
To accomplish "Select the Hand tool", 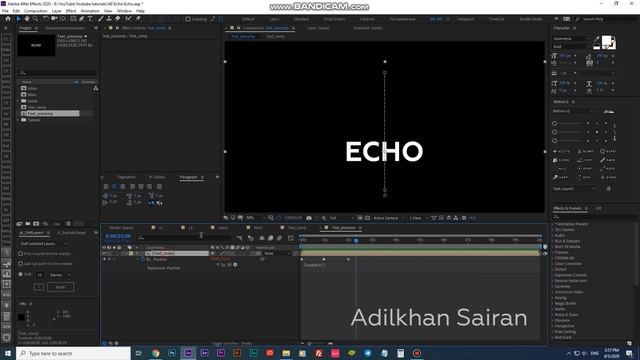I will [x=27, y=19].
